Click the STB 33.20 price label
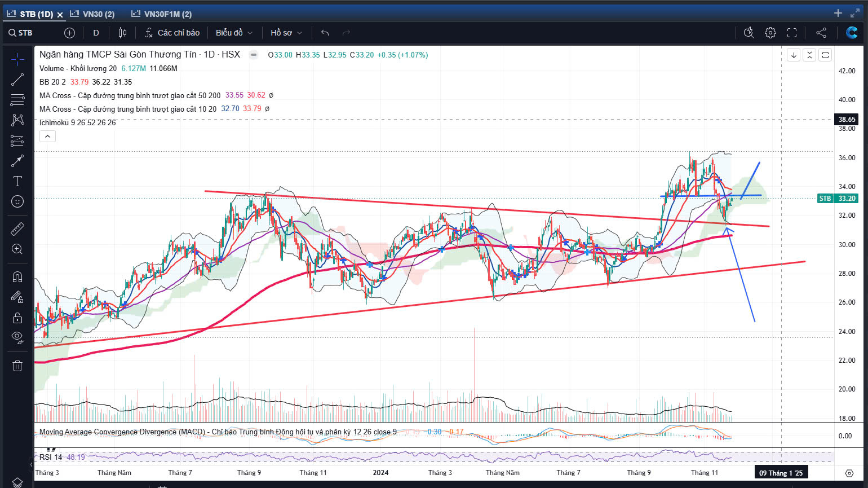 (838, 199)
